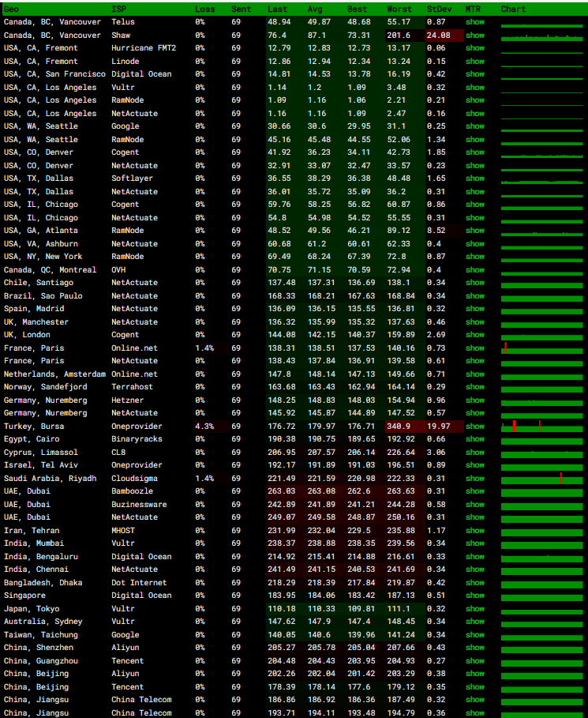588x718 pixels.
Task: Select the 340.9 worst value for Bursa
Action: click(399, 427)
